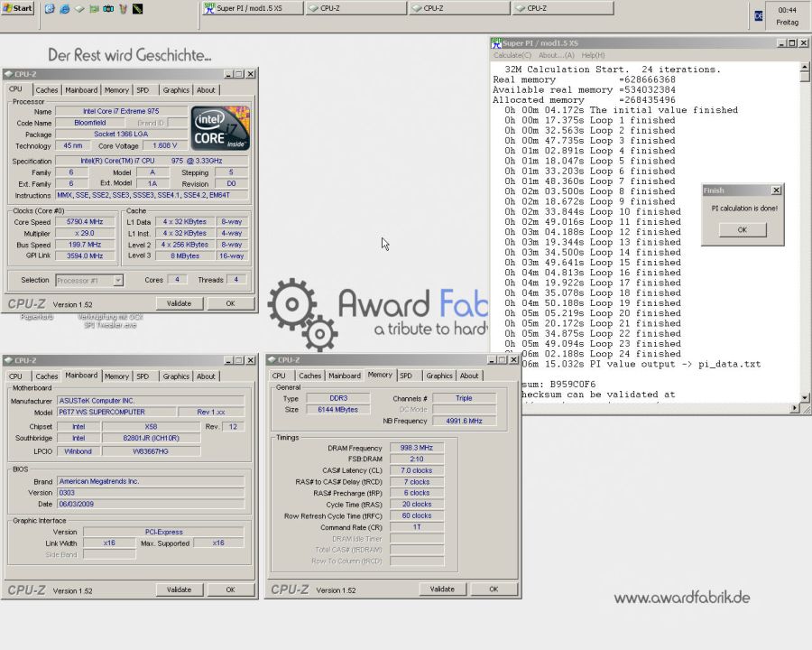Click OK in the Finish dialog
Viewport: 812px width, 650px height.
pyautogui.click(x=743, y=229)
